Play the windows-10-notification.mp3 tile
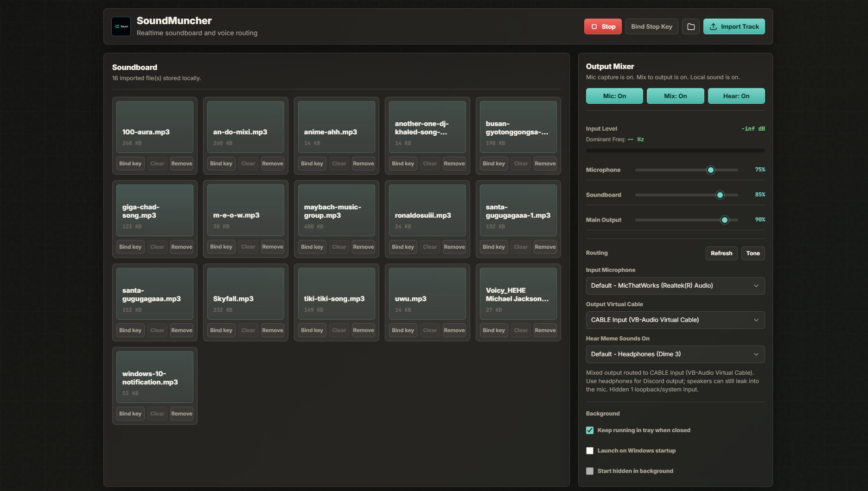This screenshot has width=868, height=491. [155, 377]
